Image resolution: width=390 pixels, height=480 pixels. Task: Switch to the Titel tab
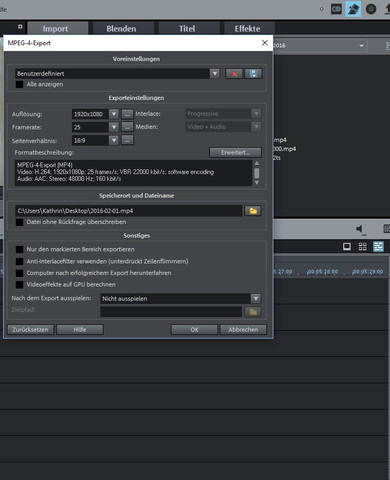[x=187, y=29]
